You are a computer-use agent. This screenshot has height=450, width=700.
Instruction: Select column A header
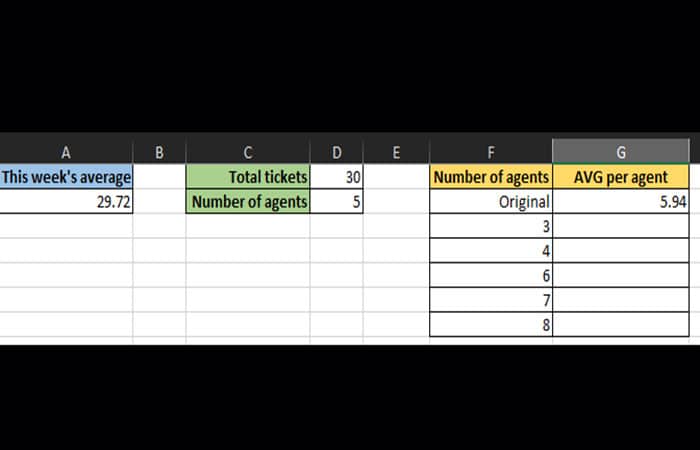coord(66,152)
